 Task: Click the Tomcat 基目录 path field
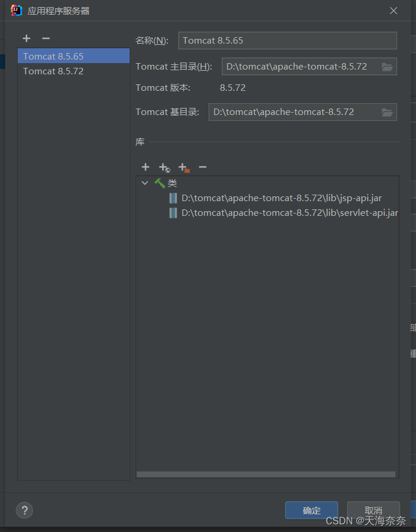(293, 112)
